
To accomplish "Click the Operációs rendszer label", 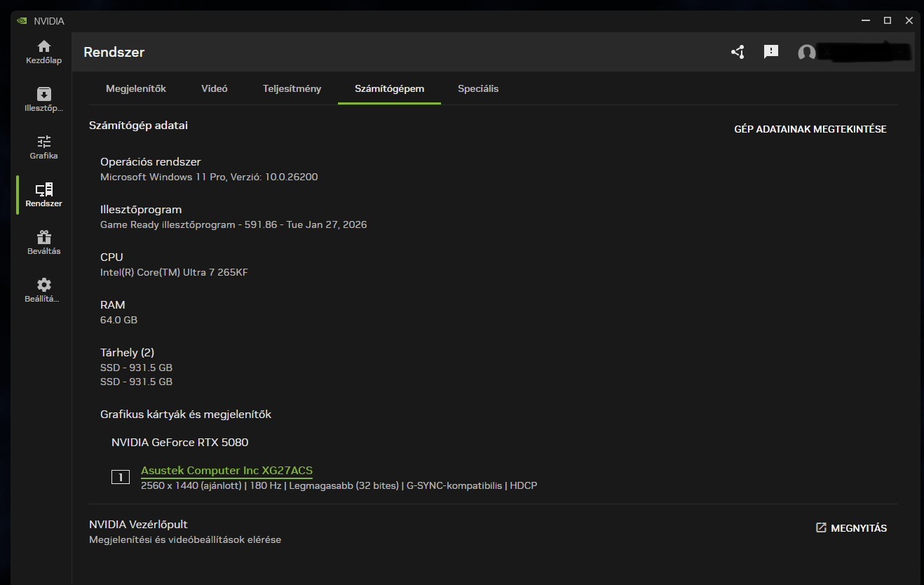I will [x=151, y=162].
